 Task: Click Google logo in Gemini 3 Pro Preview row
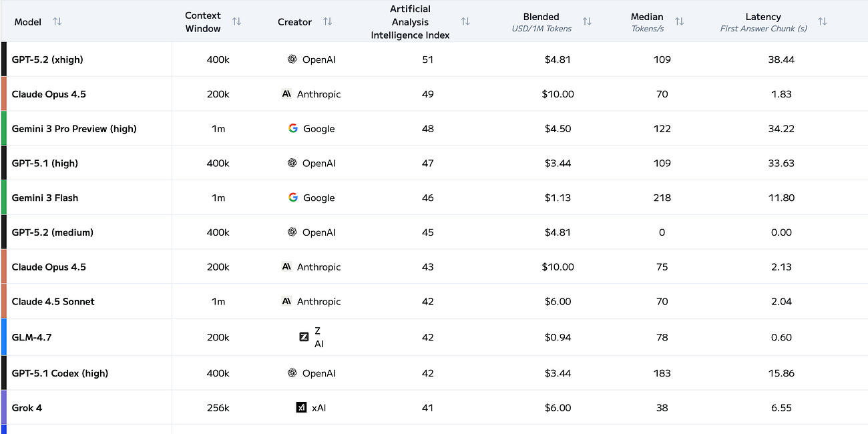pos(293,128)
